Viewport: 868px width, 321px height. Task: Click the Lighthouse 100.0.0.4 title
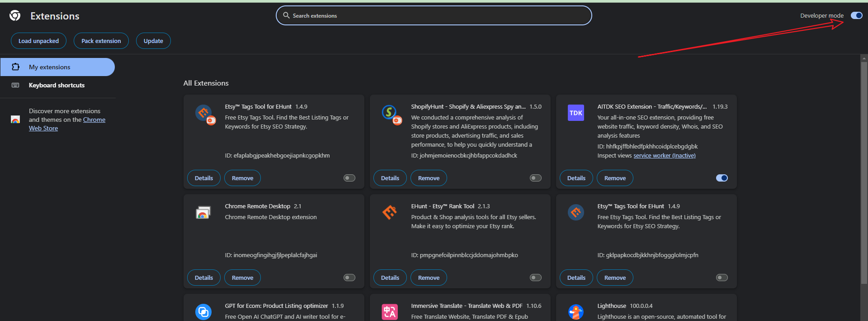(625, 306)
